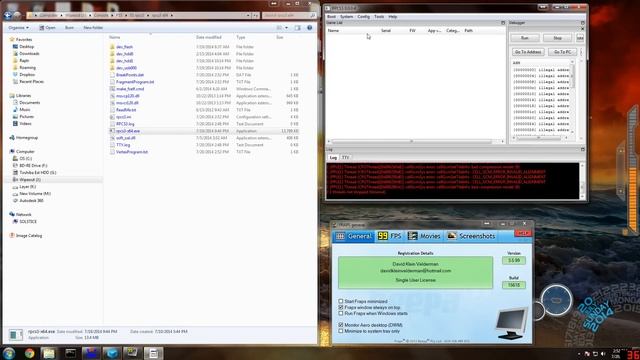Screen dimensions: 640x360
Task: Select the soft_oal.dll file
Action: click(x=125, y=138)
